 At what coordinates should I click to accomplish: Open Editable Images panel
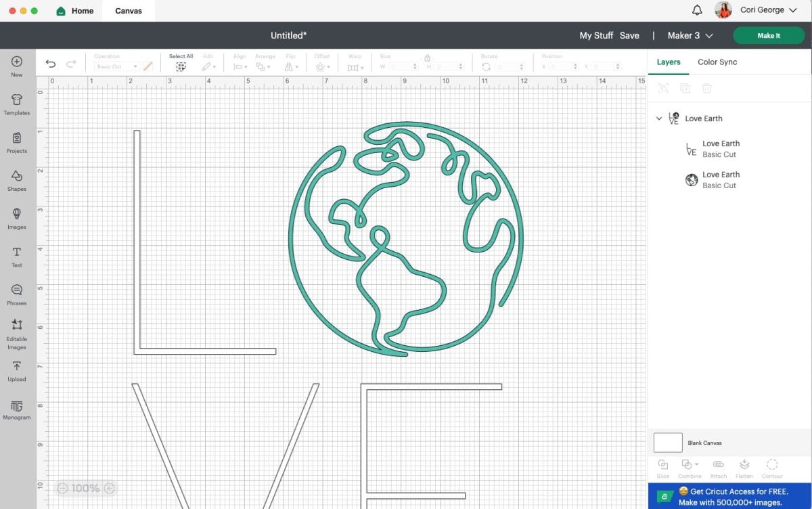[17, 334]
